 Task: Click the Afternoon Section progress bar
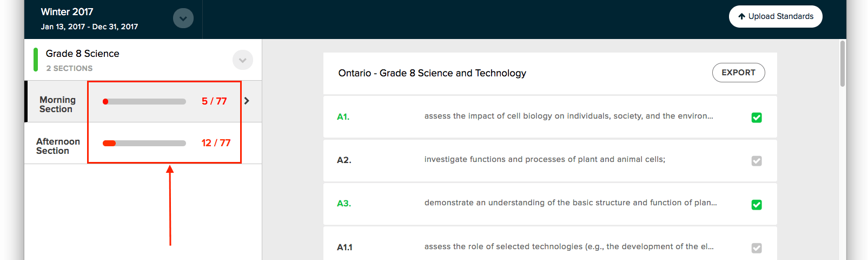pyautogui.click(x=144, y=143)
